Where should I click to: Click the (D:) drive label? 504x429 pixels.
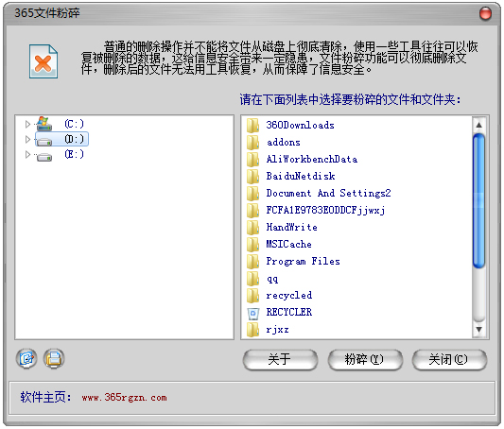point(74,139)
